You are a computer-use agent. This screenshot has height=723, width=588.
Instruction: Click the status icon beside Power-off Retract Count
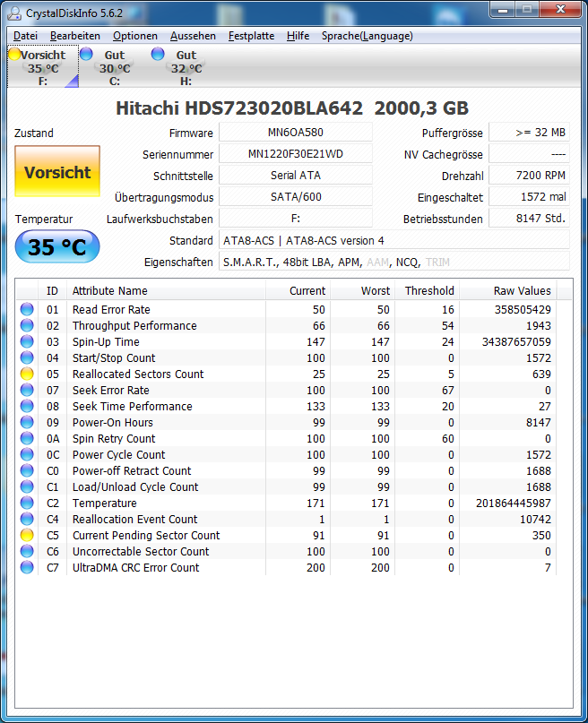click(27, 470)
